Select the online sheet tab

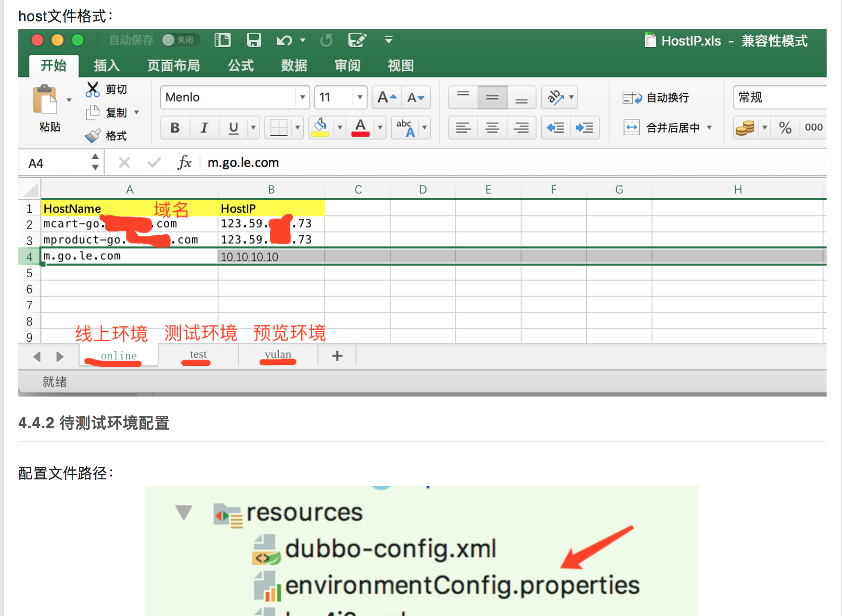[119, 355]
